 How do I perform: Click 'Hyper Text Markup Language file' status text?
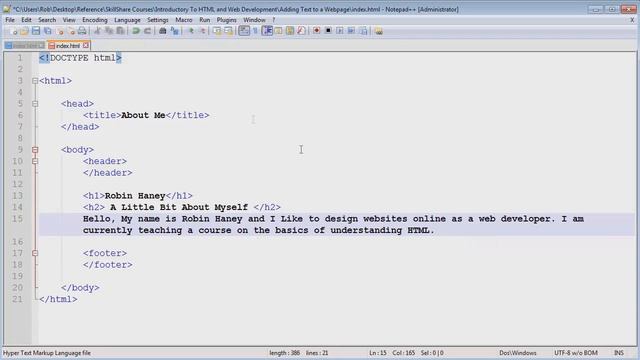click(x=47, y=353)
